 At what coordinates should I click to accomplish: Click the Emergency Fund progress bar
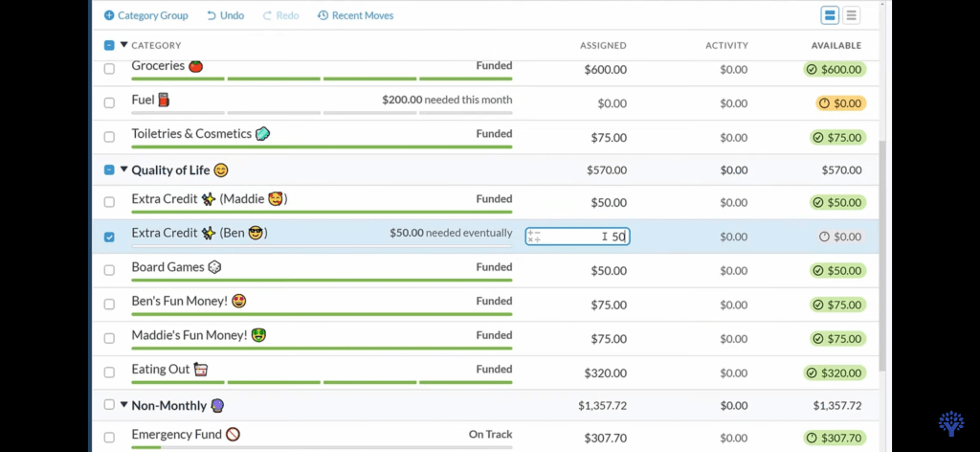322,447
